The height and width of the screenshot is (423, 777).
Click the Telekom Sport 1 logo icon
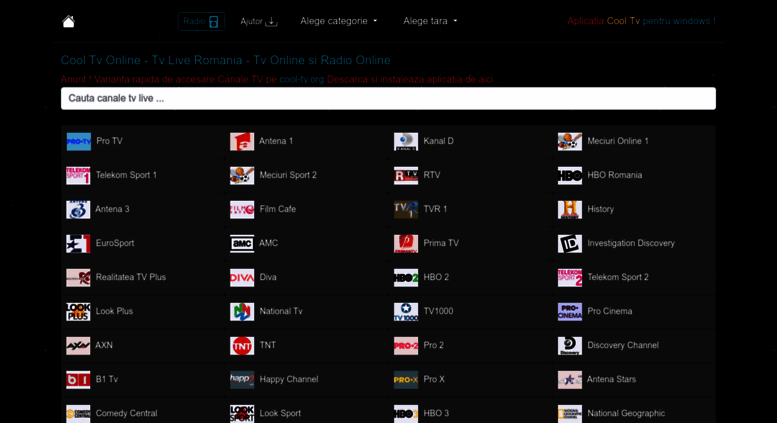coord(78,175)
